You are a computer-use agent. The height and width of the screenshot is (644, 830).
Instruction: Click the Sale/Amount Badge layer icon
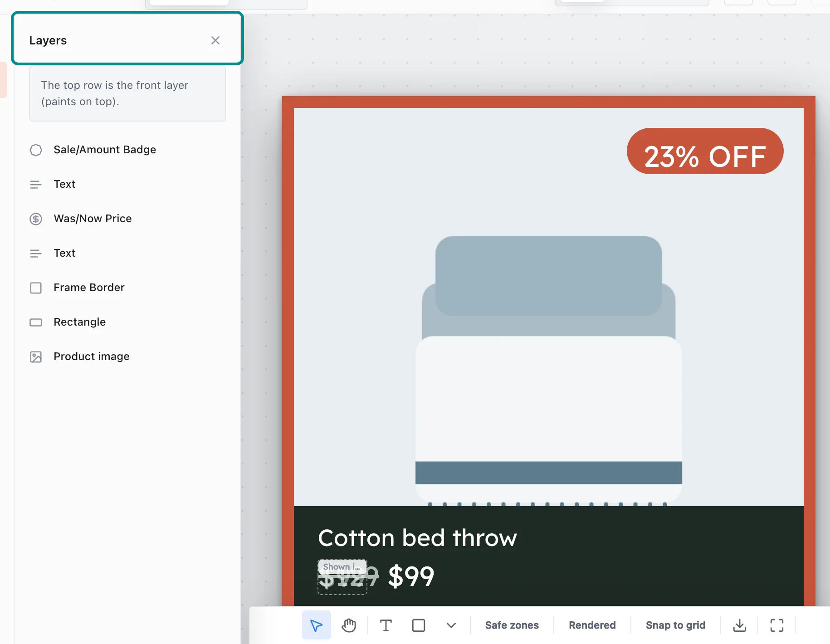[36, 150]
